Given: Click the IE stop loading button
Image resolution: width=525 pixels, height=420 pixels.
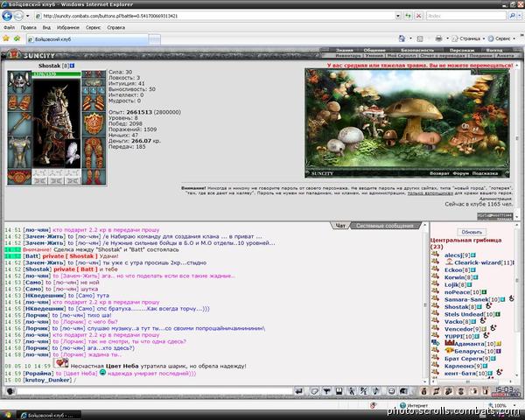Looking at the screenshot, I should [x=418, y=16].
